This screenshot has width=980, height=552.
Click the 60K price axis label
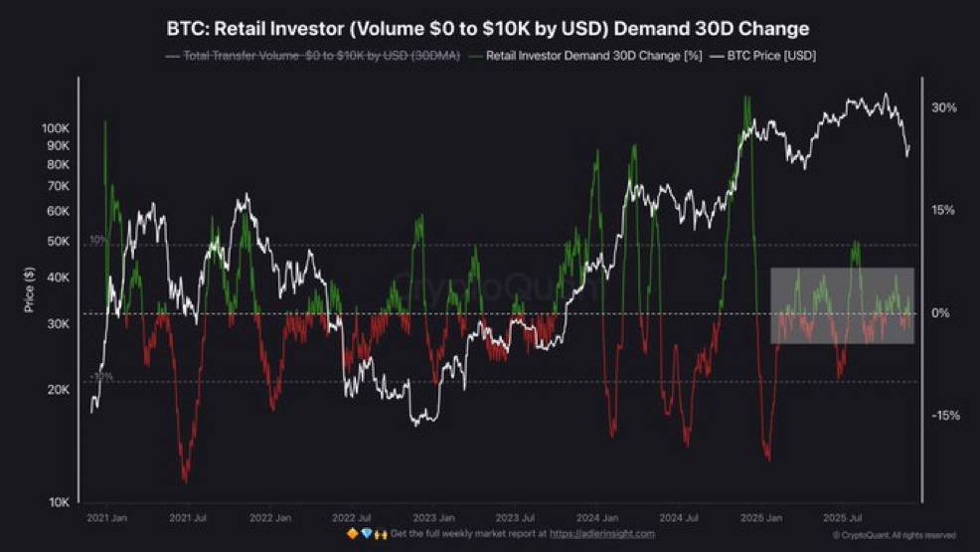point(58,211)
